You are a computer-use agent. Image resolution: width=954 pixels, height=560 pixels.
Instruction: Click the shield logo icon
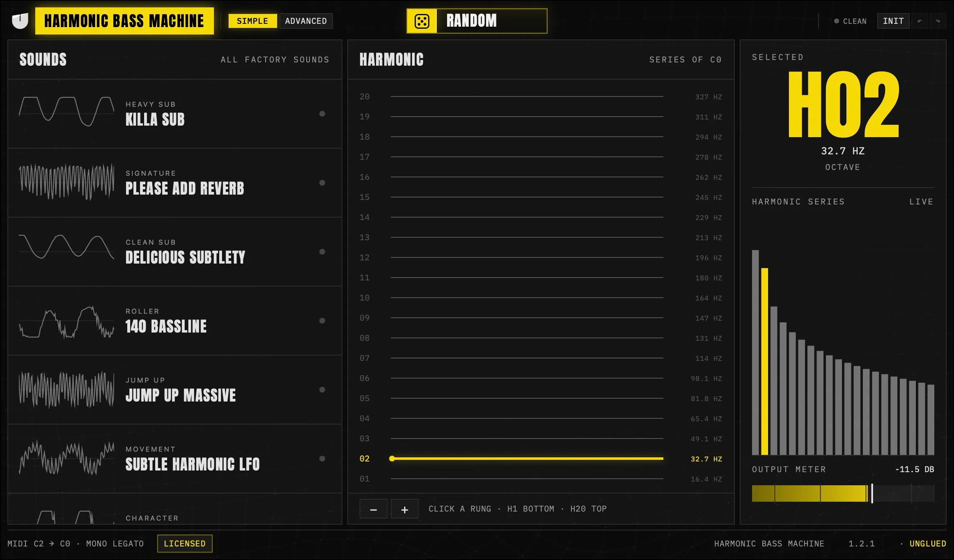(x=20, y=21)
